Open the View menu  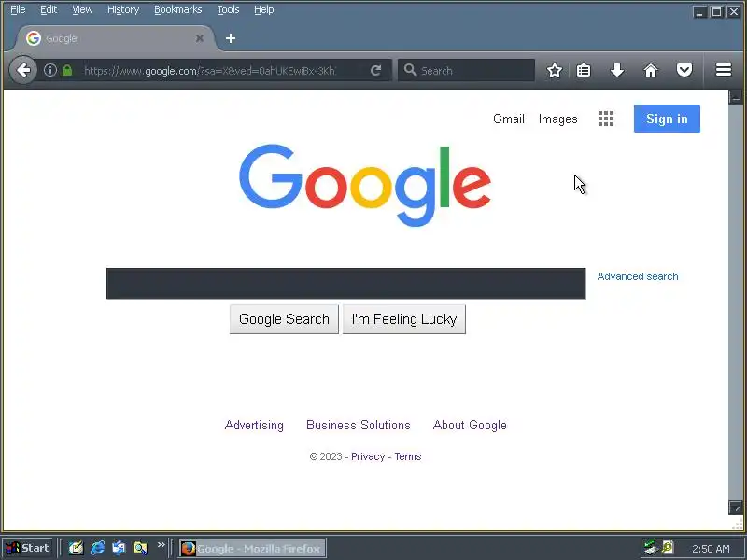82,9
